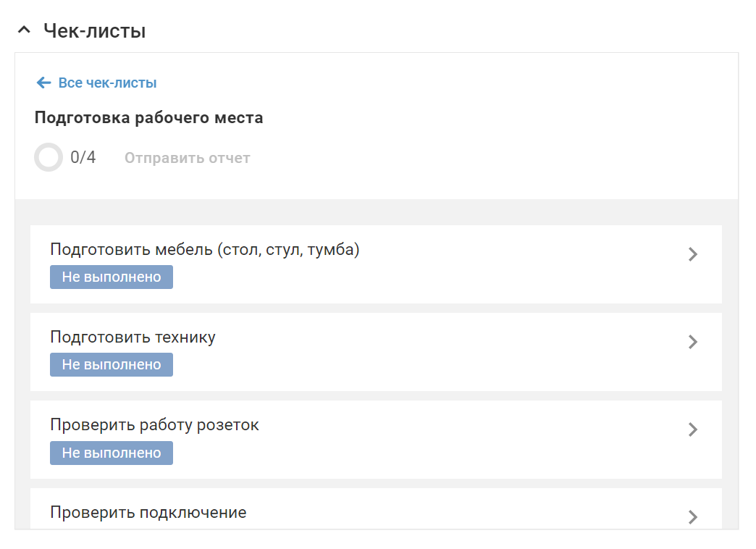Select the Проверить подключение task
The height and width of the screenshot is (549, 756).
click(x=148, y=513)
